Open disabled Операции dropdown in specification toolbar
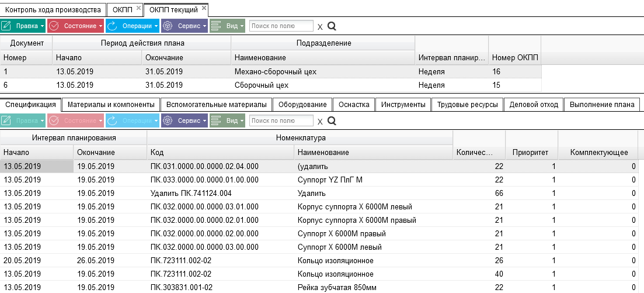The width and height of the screenshot is (644, 293). pyautogui.click(x=133, y=120)
